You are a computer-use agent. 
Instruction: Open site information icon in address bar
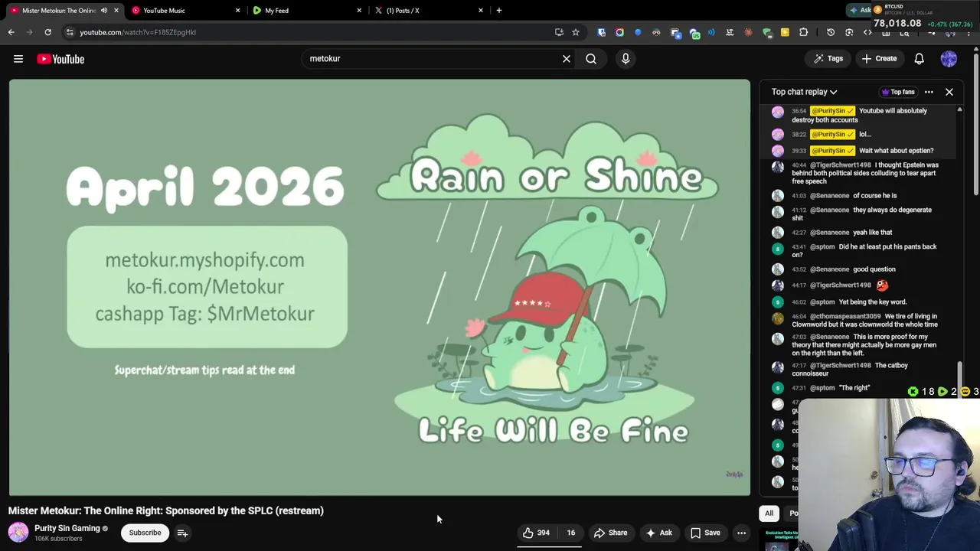(x=70, y=32)
